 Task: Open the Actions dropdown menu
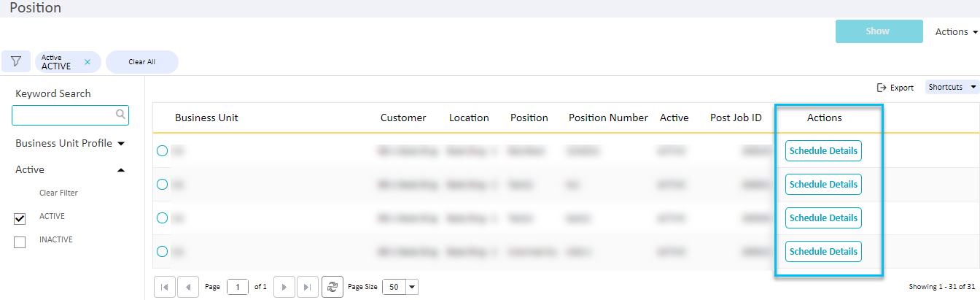click(956, 31)
